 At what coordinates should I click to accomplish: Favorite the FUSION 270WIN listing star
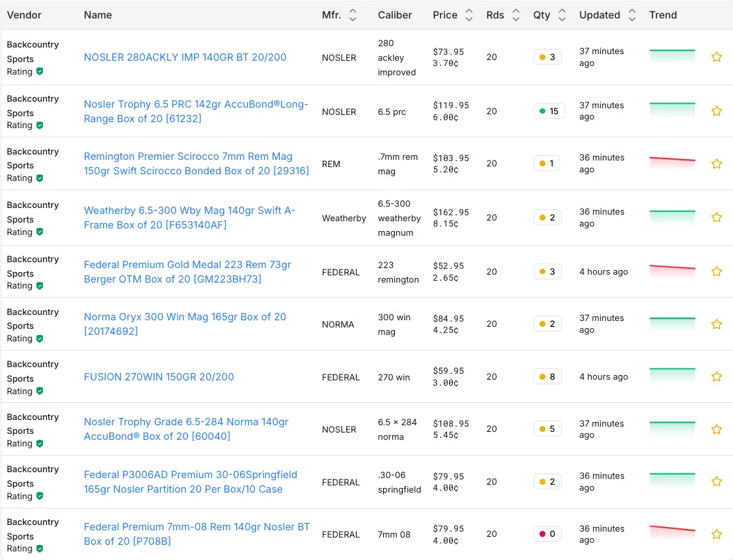click(x=716, y=377)
